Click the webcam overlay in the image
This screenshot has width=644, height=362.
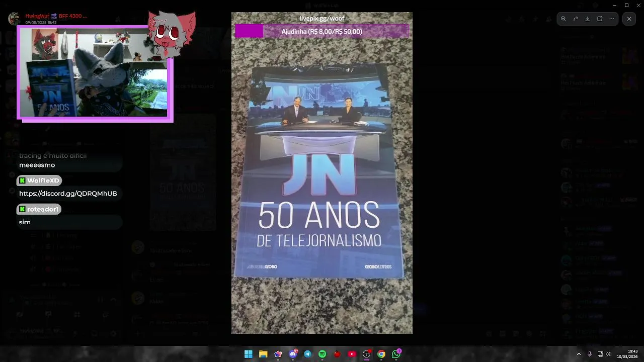(95, 73)
